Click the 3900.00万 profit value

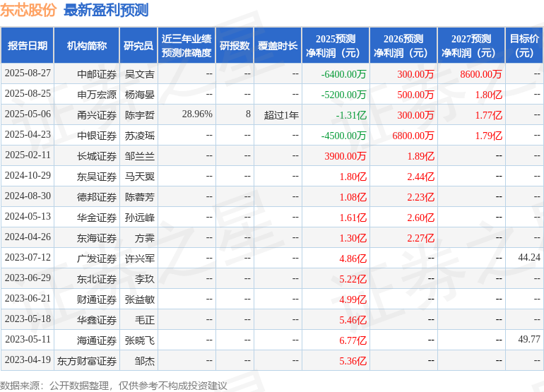(345, 156)
